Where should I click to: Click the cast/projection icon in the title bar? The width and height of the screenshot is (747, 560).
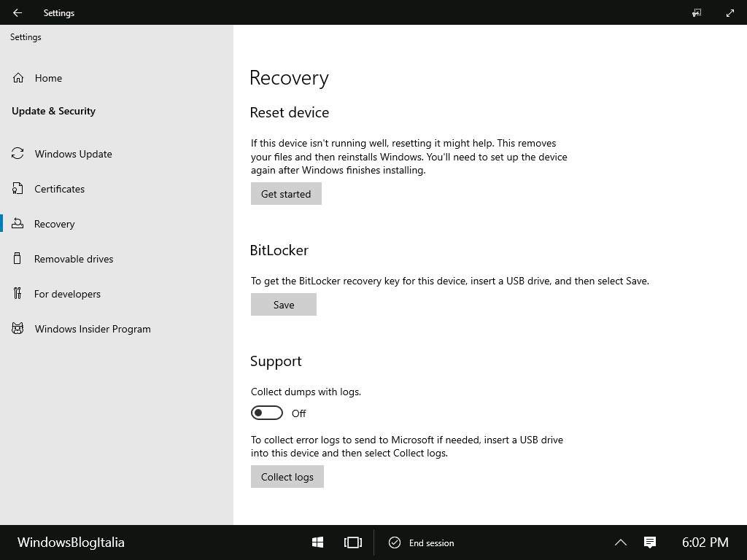pos(697,13)
